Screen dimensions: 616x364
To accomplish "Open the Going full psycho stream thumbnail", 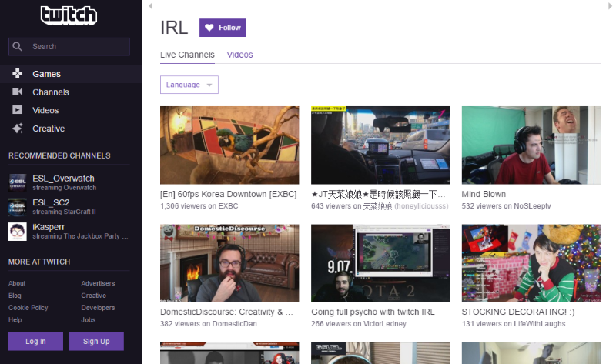I will pos(380,263).
